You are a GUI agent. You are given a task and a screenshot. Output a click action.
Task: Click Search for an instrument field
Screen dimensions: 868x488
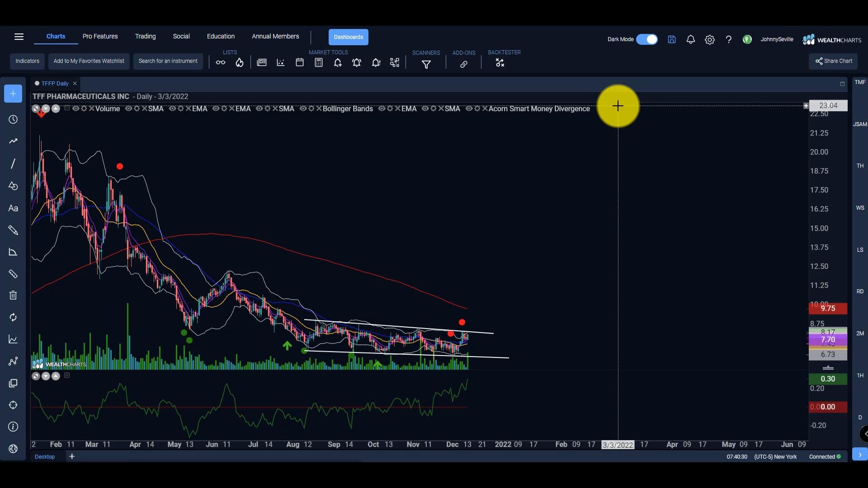point(168,61)
